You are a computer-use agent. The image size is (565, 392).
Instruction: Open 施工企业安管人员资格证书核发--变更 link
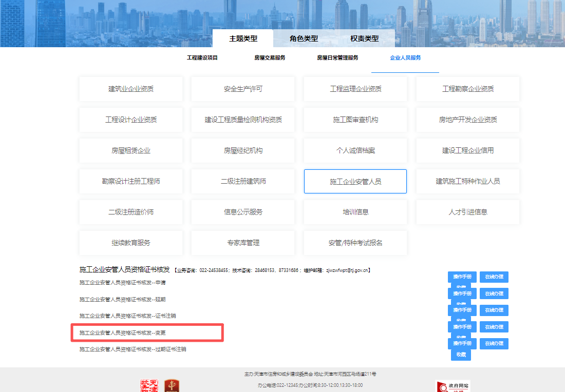[122, 332]
